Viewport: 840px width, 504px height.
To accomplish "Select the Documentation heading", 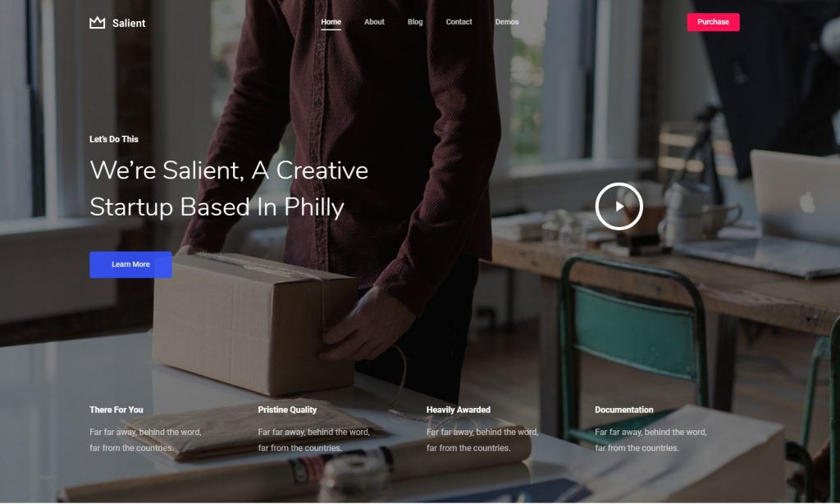I will tap(624, 410).
